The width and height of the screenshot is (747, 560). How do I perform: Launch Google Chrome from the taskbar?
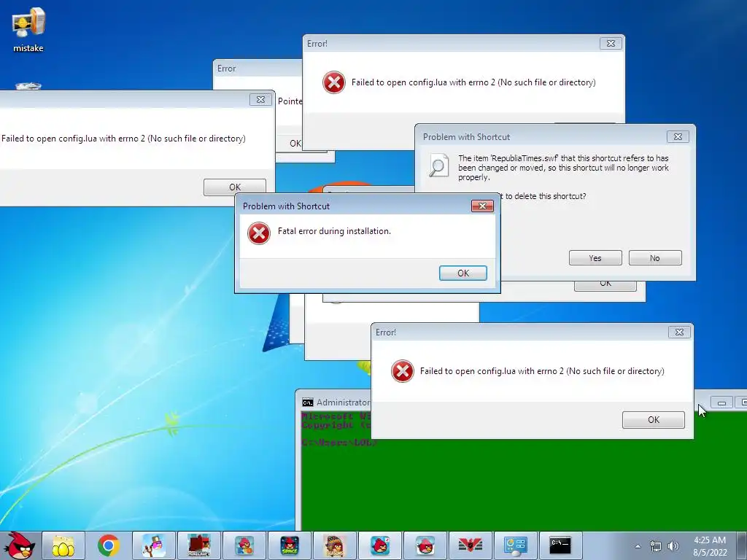coord(108,545)
